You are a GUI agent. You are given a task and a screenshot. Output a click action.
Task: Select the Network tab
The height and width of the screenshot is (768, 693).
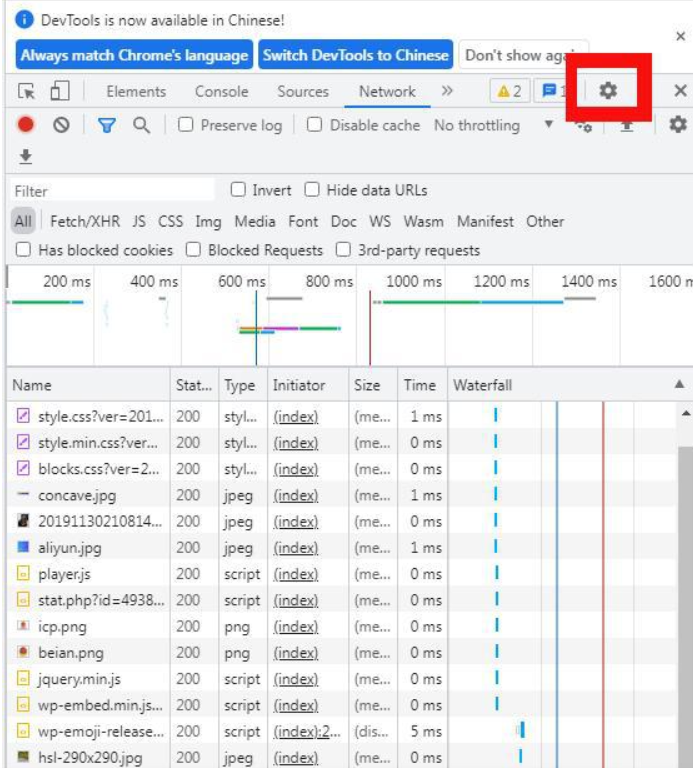387,92
